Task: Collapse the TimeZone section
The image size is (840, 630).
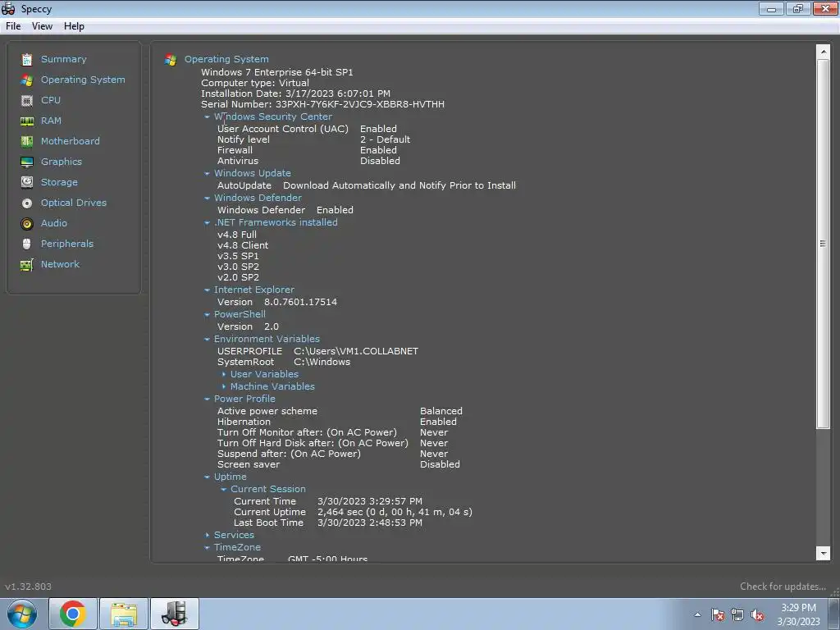Action: (208, 547)
